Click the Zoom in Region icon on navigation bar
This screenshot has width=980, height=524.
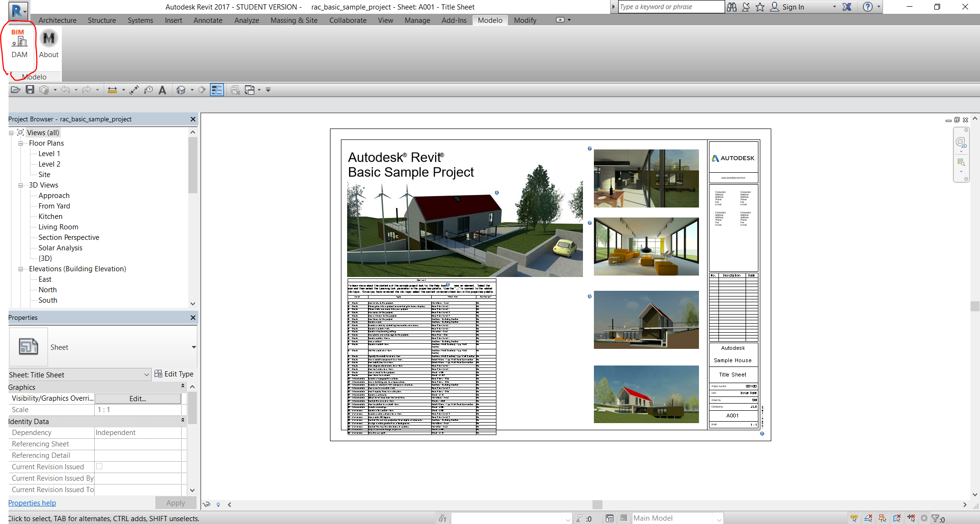(961, 162)
